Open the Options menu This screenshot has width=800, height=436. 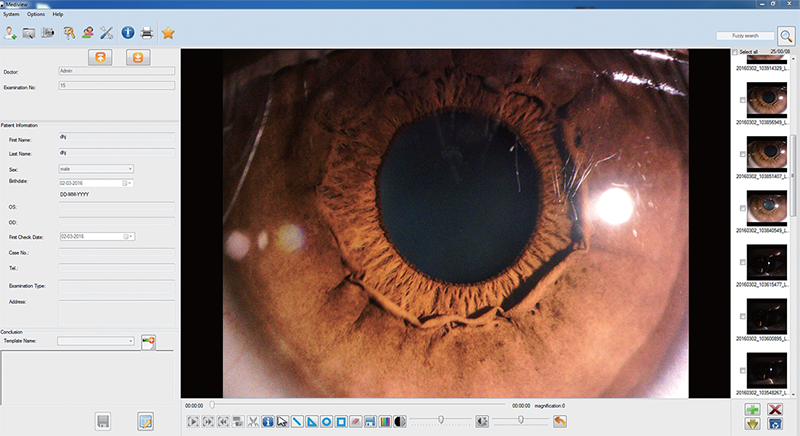click(x=36, y=15)
